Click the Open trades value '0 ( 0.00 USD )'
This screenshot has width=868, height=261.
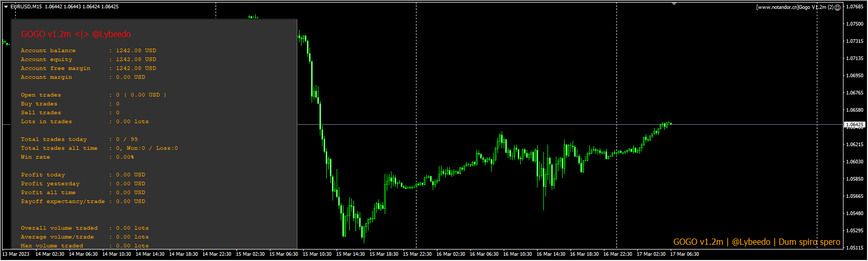[x=141, y=95]
